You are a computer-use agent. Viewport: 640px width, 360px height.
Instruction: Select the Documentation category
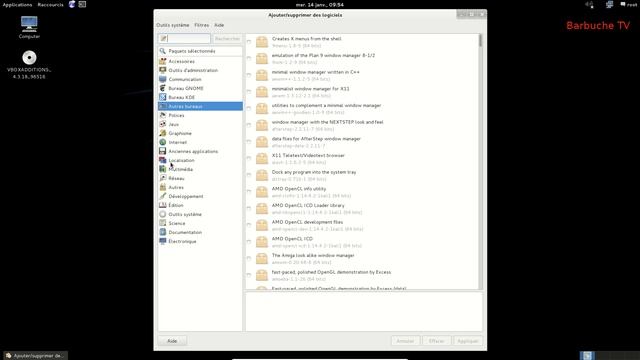point(200,232)
